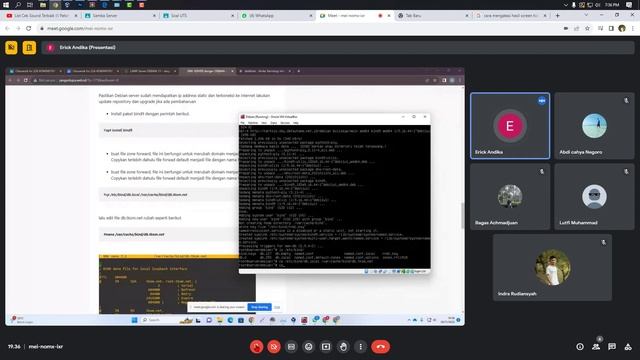Open Task View on the taskbar
This screenshot has width=640, height=360.
(30, 5)
